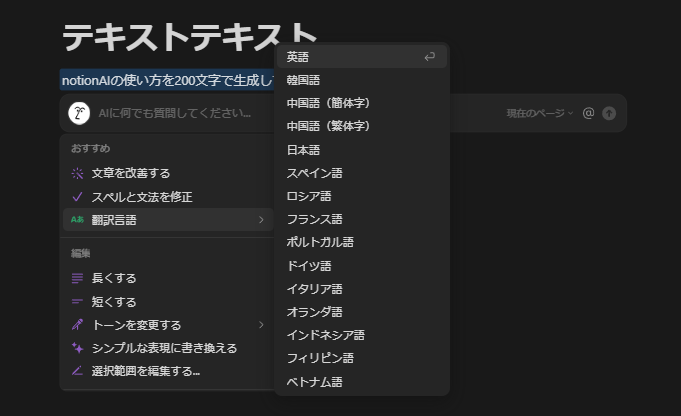The image size is (681, 416).
Task: Expand the トーンを変更する submenu chevron
Action: tap(261, 325)
